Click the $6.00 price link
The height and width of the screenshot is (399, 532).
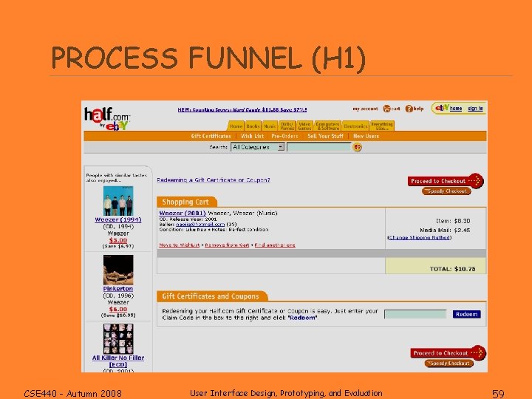[118, 310]
